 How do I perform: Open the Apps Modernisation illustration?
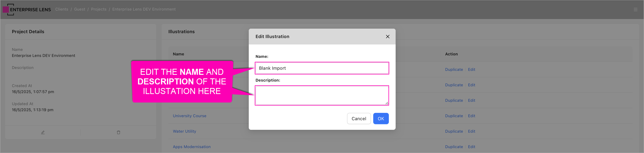pos(192,147)
